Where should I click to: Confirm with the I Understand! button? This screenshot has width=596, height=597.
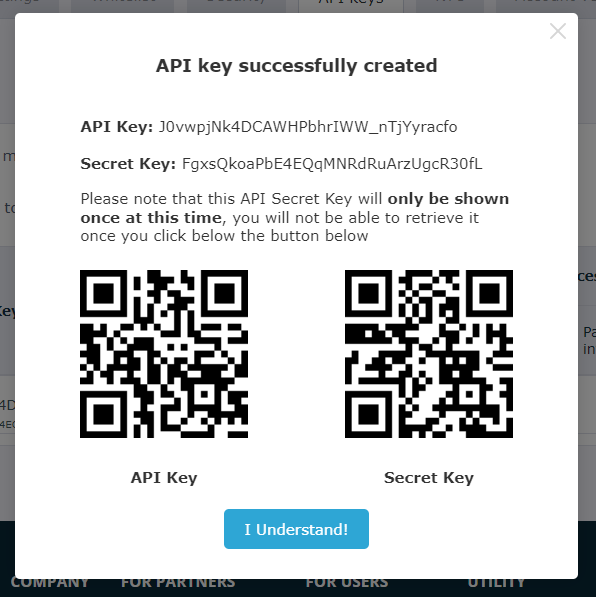(296, 529)
